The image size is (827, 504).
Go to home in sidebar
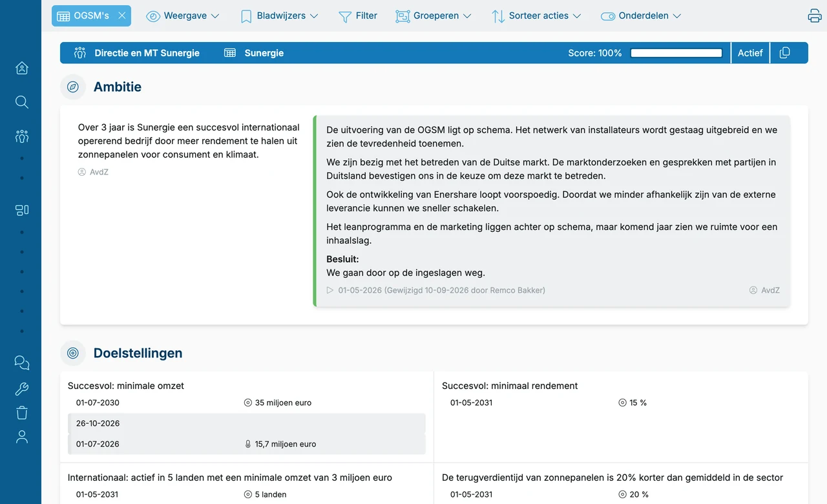coord(22,68)
